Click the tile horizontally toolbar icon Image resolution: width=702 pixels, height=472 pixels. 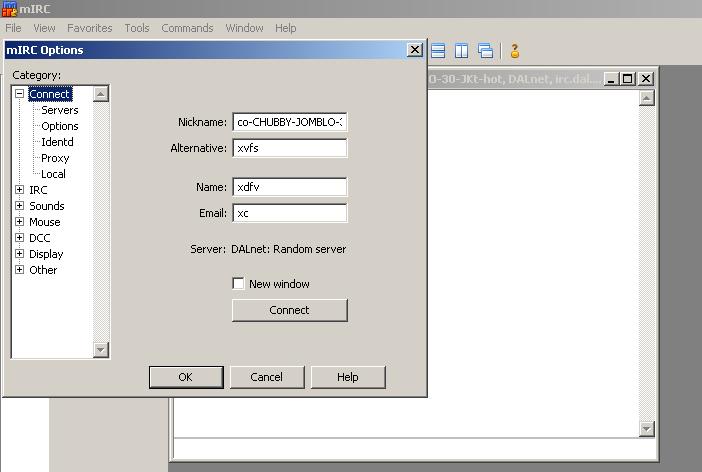point(438,51)
